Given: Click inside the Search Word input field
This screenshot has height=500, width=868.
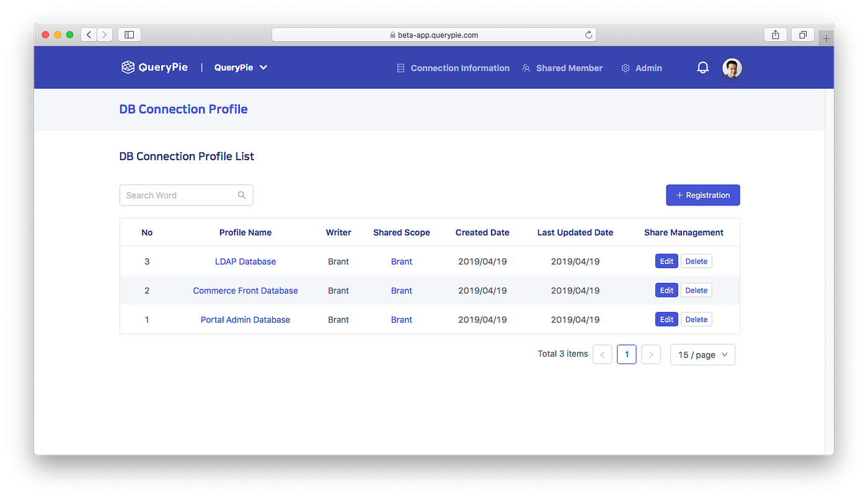Looking at the screenshot, I should tap(174, 195).
